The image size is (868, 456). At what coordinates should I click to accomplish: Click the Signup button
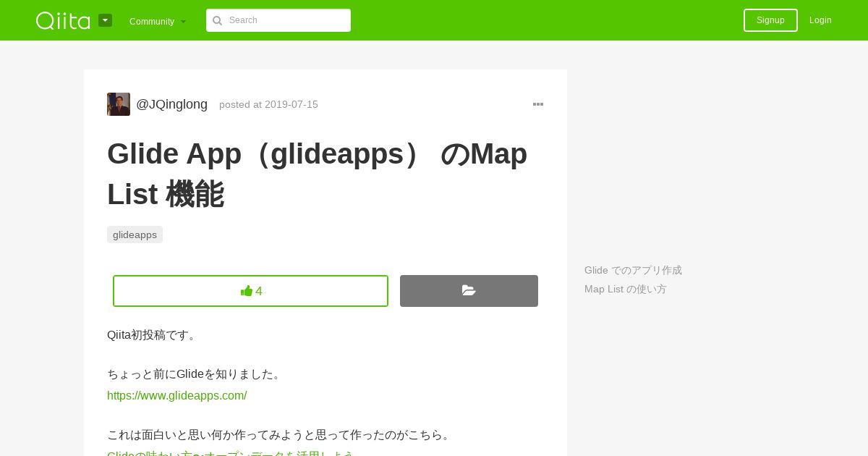click(x=770, y=20)
